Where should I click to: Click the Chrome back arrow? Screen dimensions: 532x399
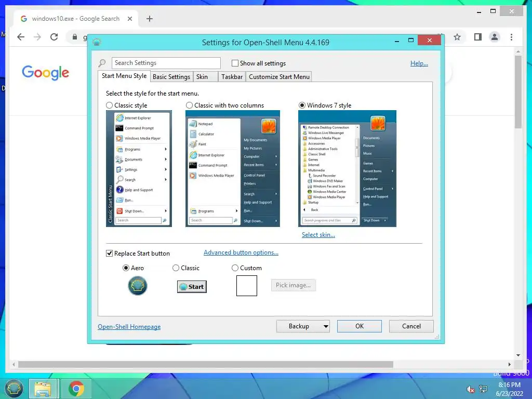(x=21, y=37)
